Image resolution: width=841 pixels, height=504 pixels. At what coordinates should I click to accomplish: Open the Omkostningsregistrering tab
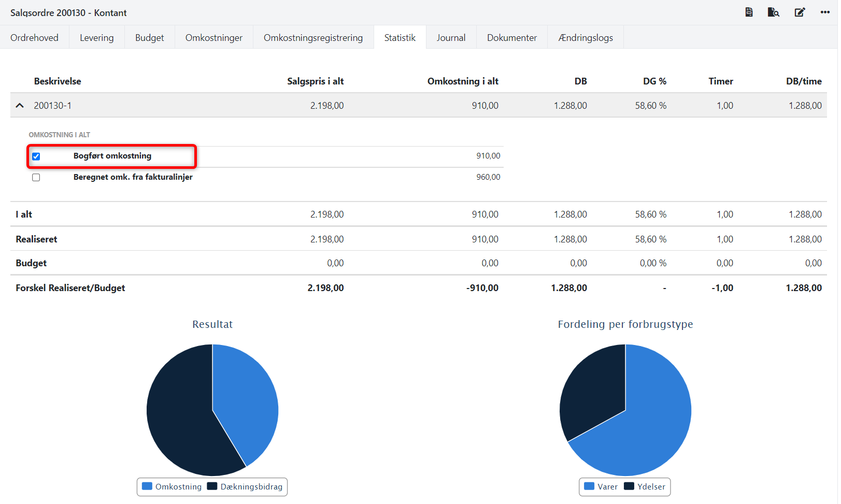click(x=313, y=38)
